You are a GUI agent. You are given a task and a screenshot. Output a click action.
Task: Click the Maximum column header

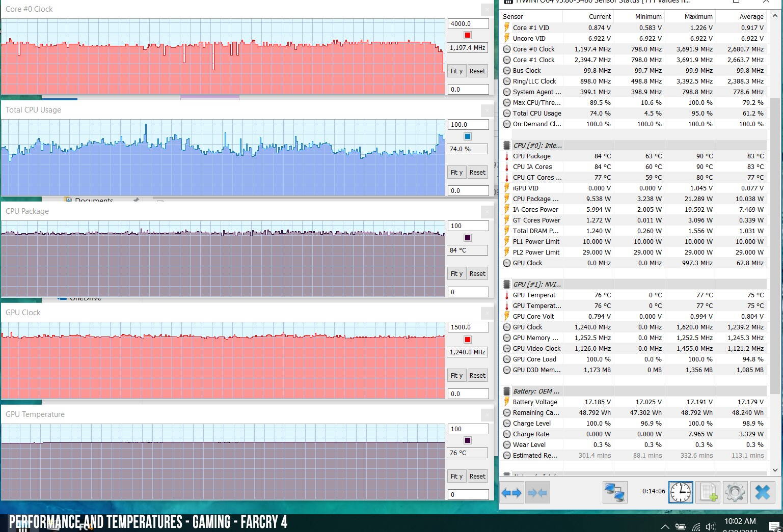coord(698,16)
